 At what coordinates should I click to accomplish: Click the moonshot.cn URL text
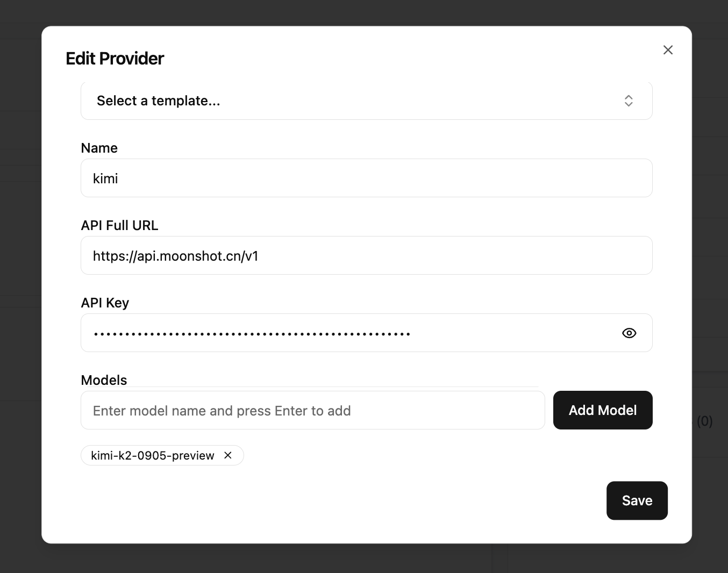tap(175, 256)
